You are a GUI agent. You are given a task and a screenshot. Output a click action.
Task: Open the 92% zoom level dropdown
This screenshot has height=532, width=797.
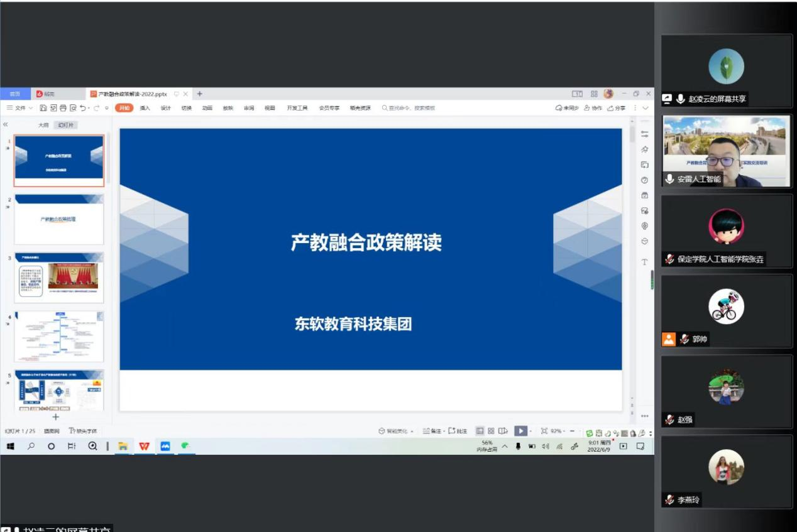pos(558,431)
